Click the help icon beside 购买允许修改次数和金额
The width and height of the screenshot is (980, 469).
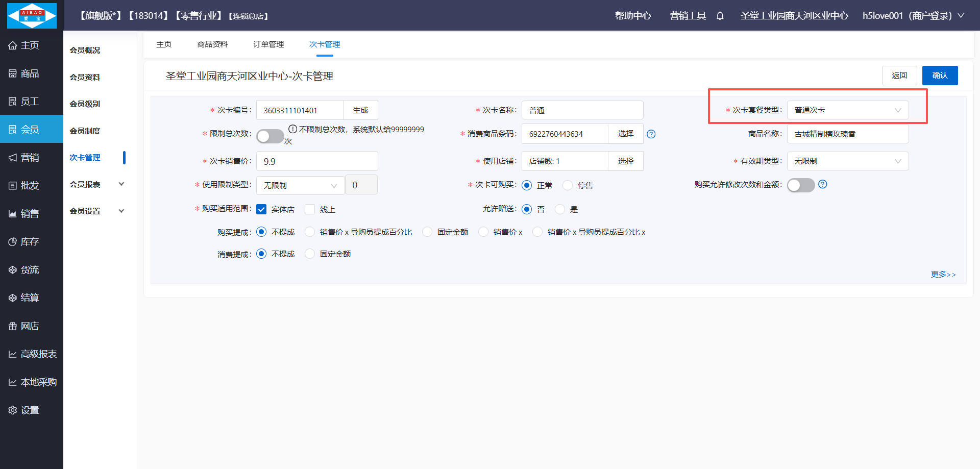click(822, 184)
